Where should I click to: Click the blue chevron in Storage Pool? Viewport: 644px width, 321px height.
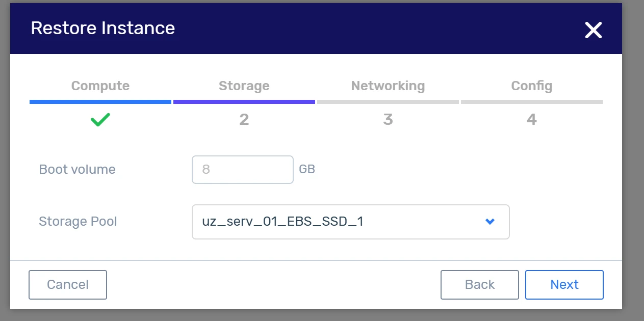click(490, 222)
